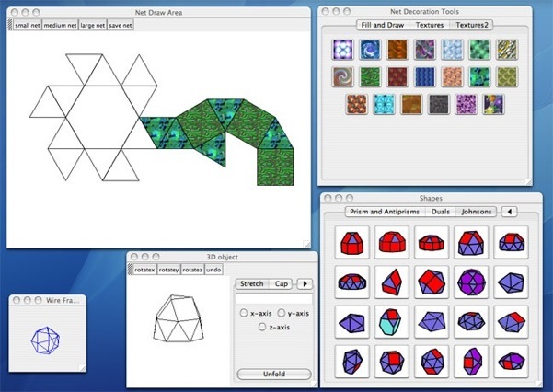553x392 pixels.
Task: Pick the cyan star-pattern texture
Action: pos(384,104)
